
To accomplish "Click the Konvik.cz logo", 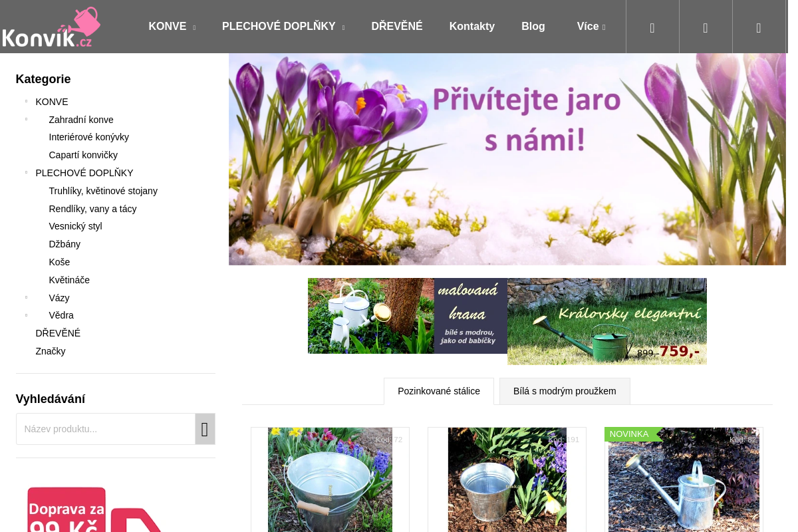I will pos(51,27).
